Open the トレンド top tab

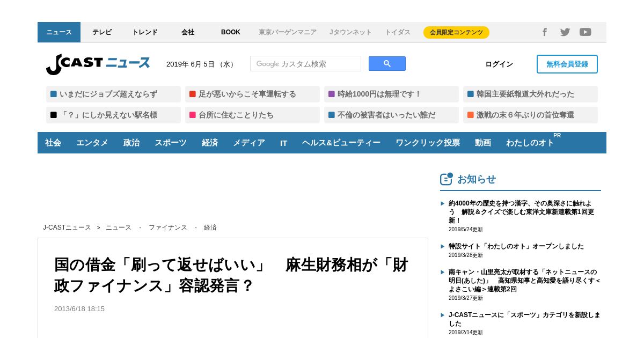(x=145, y=32)
